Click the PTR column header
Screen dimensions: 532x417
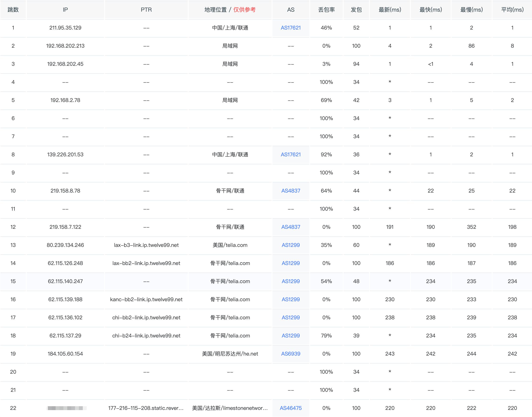coord(146,10)
